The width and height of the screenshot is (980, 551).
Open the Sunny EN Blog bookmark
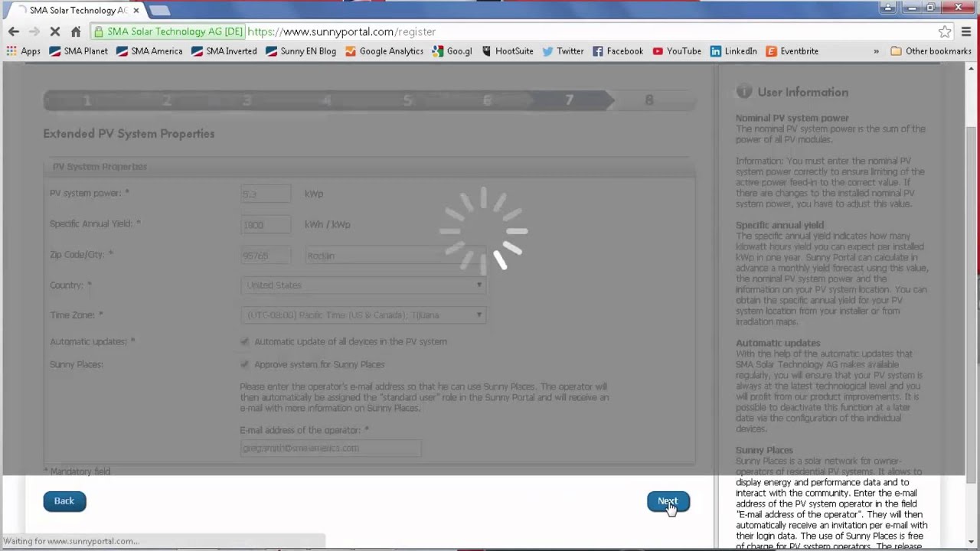[x=301, y=51]
